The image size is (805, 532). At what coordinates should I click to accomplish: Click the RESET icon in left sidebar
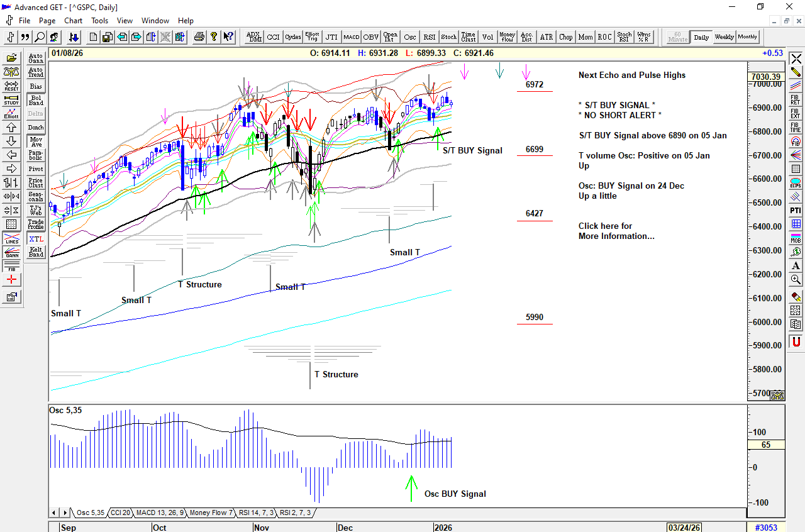pyautogui.click(x=11, y=86)
